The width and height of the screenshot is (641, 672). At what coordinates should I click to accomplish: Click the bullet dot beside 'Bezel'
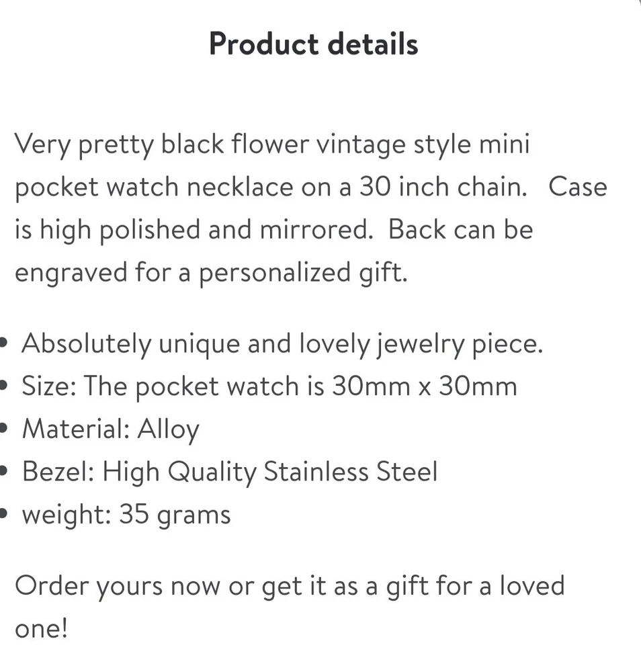4,472
